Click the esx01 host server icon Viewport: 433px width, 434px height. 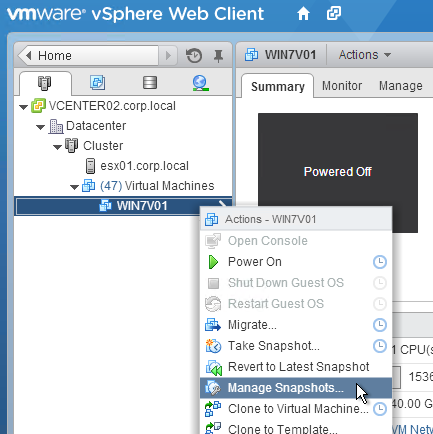click(90, 166)
